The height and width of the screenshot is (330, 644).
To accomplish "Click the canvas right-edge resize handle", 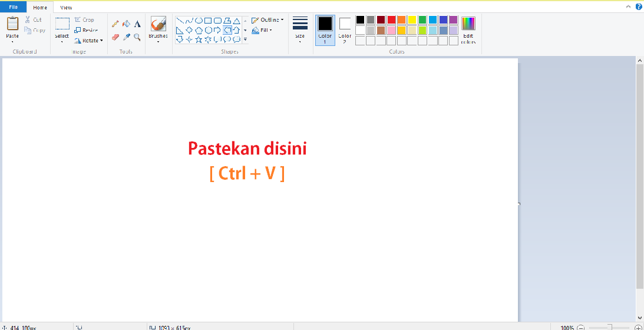I will click(x=518, y=204).
